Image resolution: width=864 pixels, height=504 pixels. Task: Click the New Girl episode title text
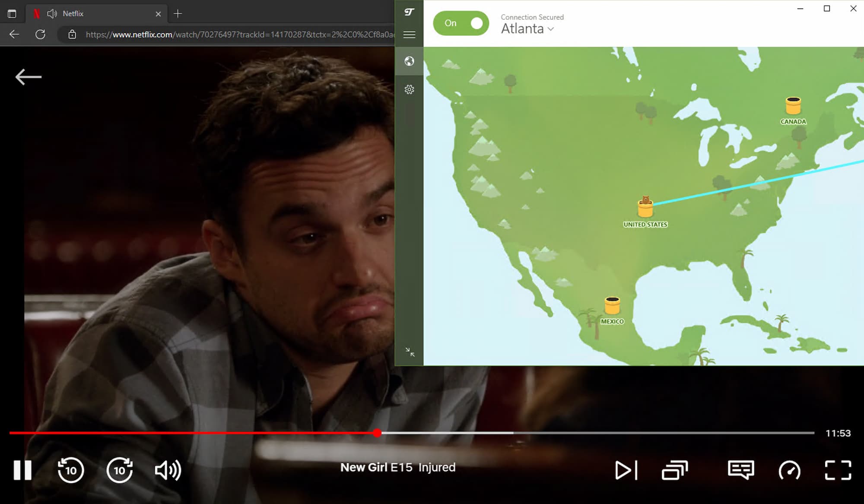tap(397, 467)
